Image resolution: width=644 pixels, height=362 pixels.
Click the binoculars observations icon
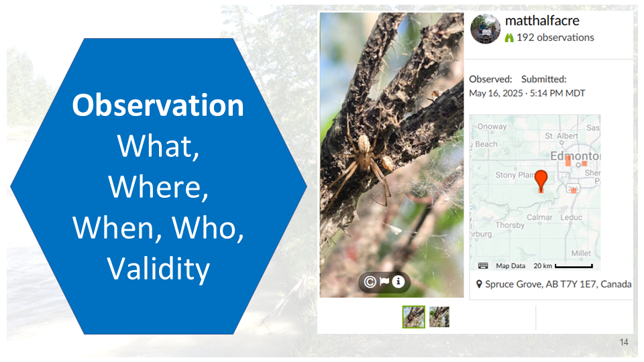coord(510,38)
